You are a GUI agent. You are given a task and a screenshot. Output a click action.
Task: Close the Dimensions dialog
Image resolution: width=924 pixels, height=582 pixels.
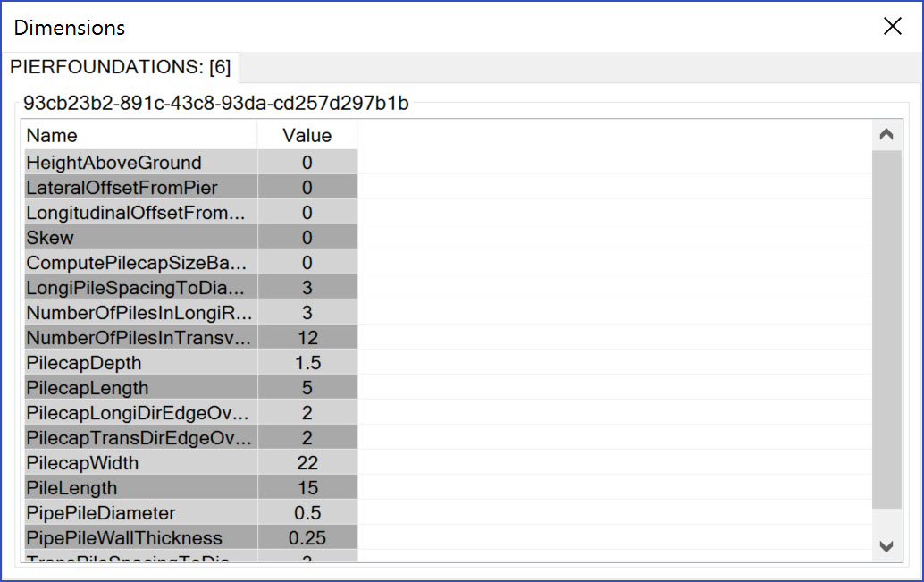pos(892,27)
